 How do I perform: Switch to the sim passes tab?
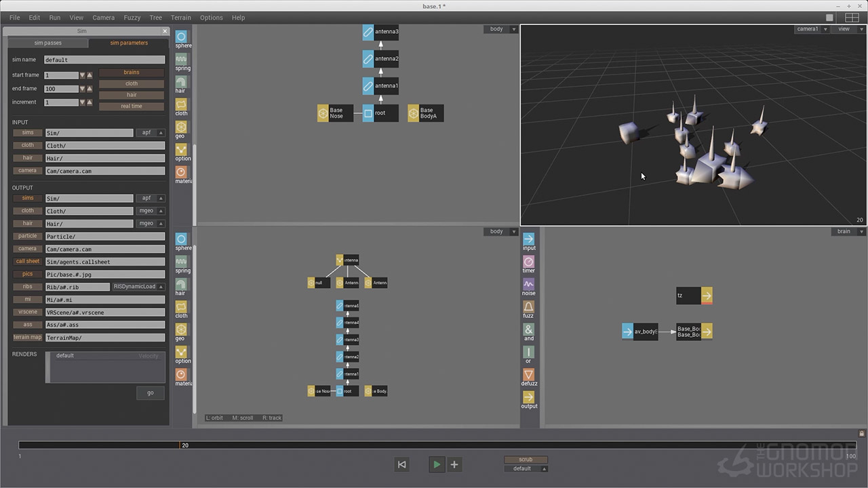click(48, 43)
